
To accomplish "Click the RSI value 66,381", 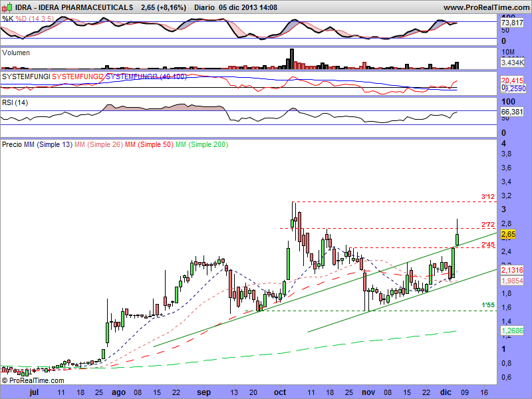I will click(x=511, y=112).
